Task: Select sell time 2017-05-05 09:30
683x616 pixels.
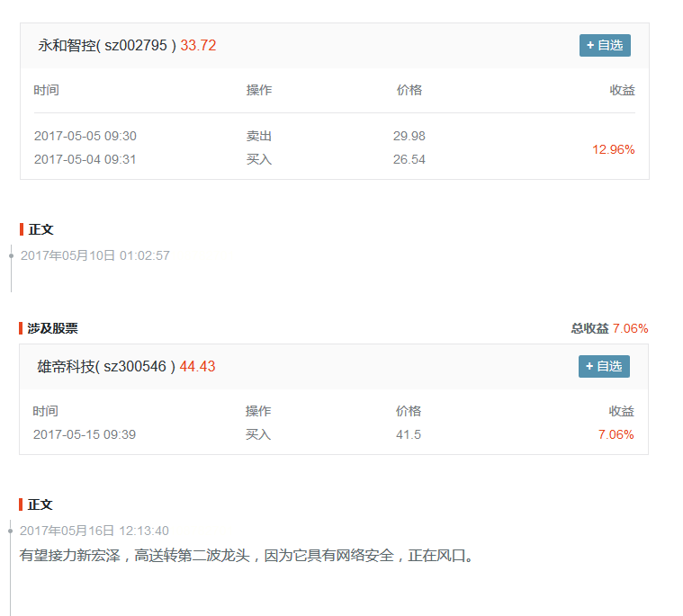Action: (x=85, y=136)
